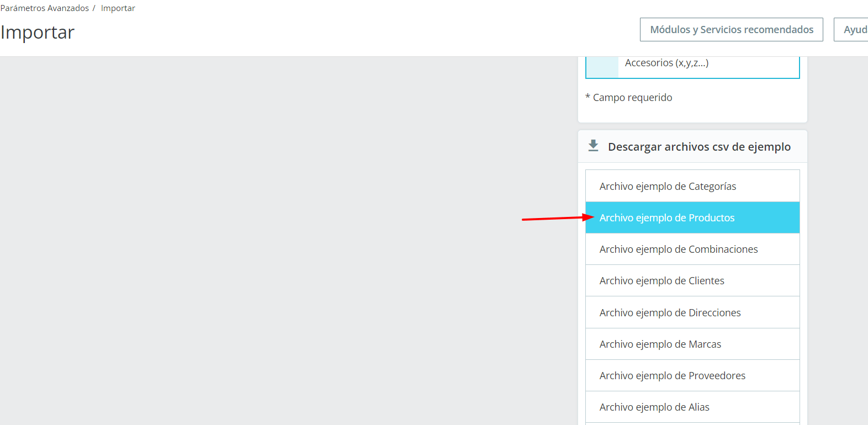Open Módulos y Servicios recomendados
This screenshot has width=868, height=425.
coord(732,29)
